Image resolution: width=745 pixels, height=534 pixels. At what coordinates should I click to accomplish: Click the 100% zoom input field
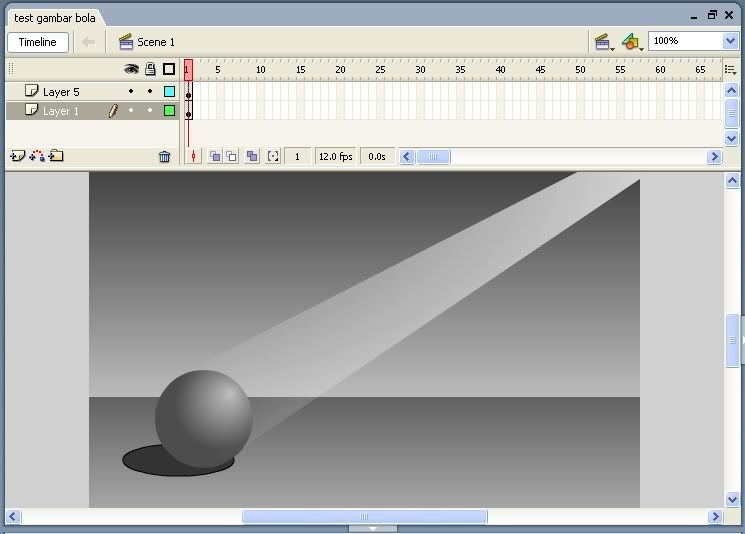(x=686, y=41)
